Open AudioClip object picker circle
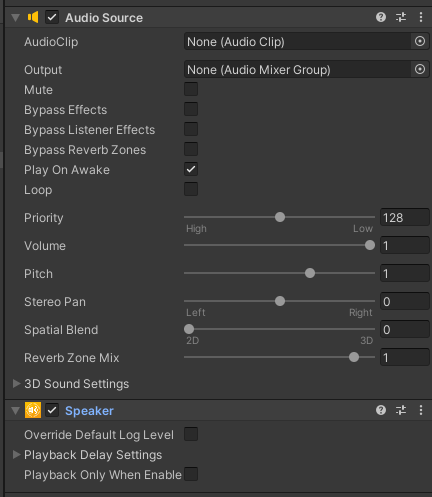 pyautogui.click(x=420, y=41)
